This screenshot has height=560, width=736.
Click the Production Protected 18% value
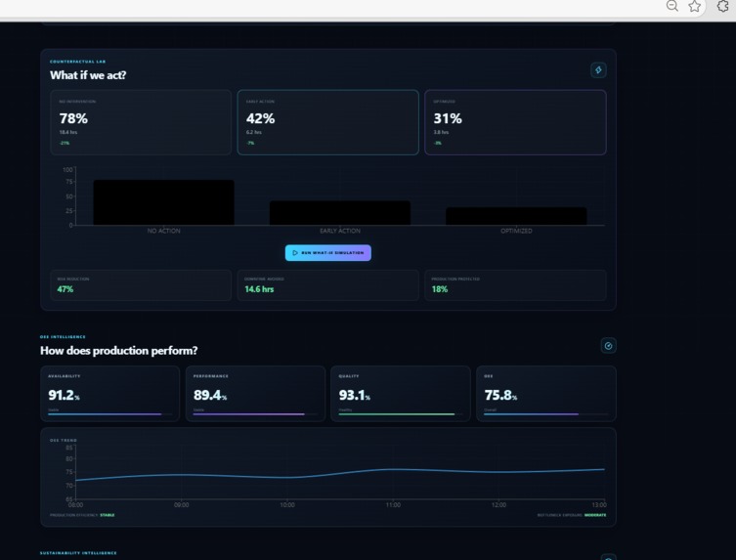tap(440, 289)
